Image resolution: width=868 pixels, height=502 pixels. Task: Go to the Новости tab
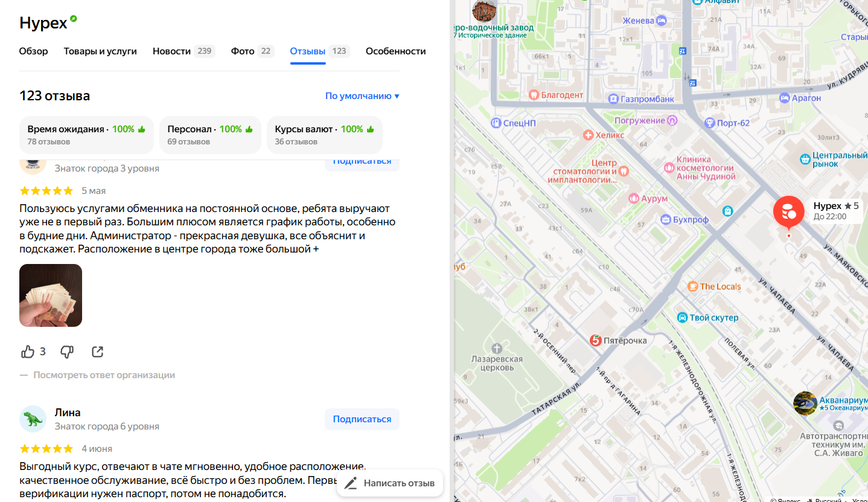point(183,51)
